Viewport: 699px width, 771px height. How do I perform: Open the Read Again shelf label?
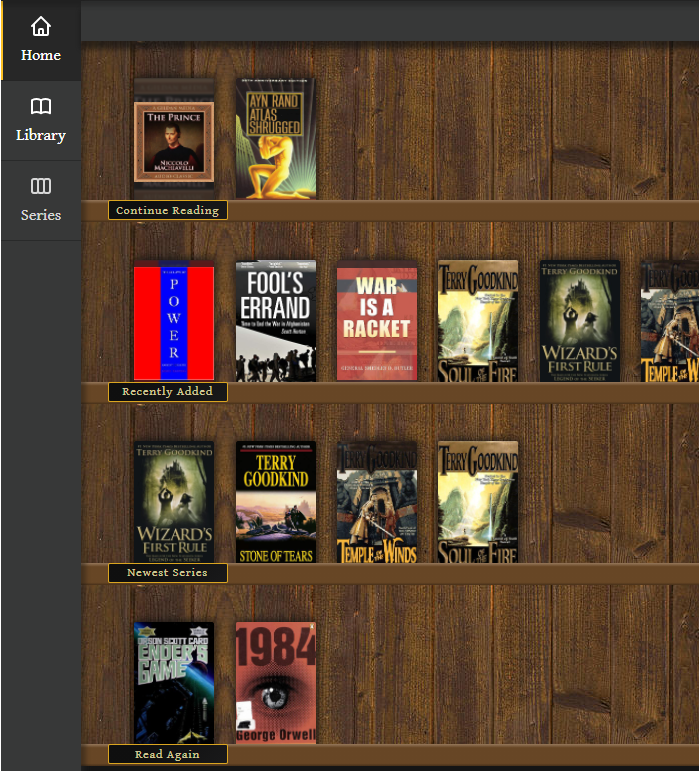pos(168,754)
